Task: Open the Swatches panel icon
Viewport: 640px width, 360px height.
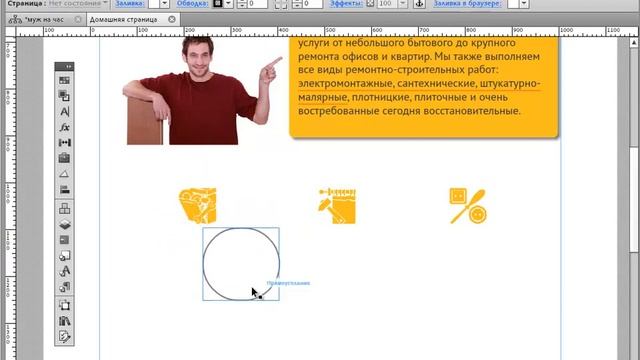Action: point(64,80)
